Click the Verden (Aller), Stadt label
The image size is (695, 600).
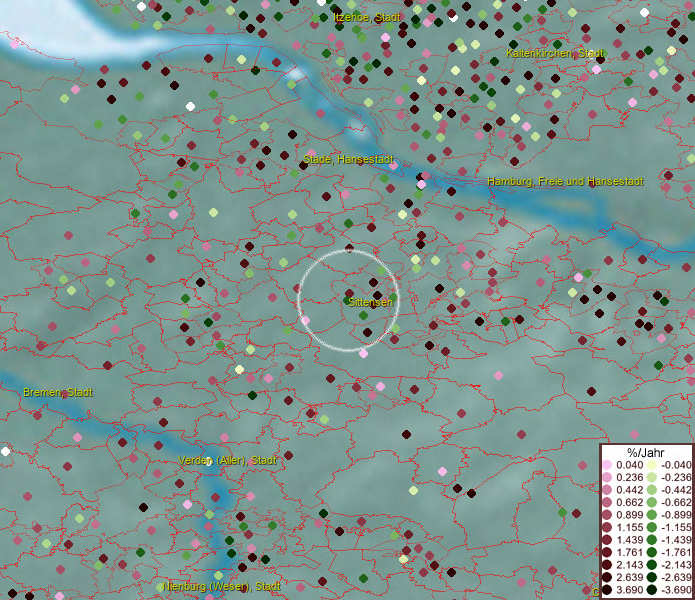(x=227, y=460)
